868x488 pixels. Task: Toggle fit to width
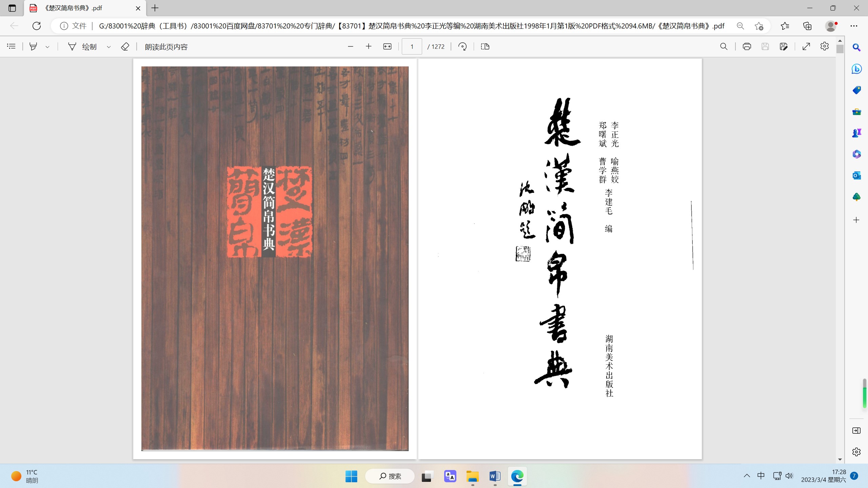point(387,46)
